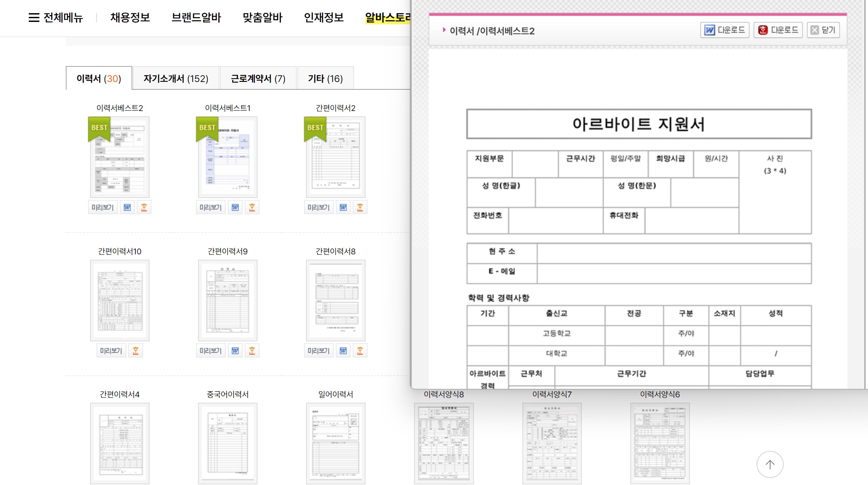Preview 간편이력서2 with 미리보기 button
868x485 pixels.
tap(318, 207)
